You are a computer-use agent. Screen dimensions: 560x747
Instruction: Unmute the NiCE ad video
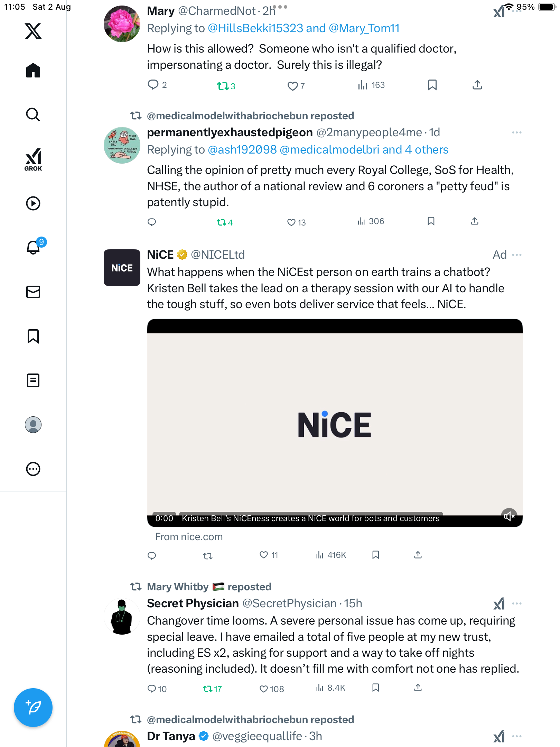[509, 516]
